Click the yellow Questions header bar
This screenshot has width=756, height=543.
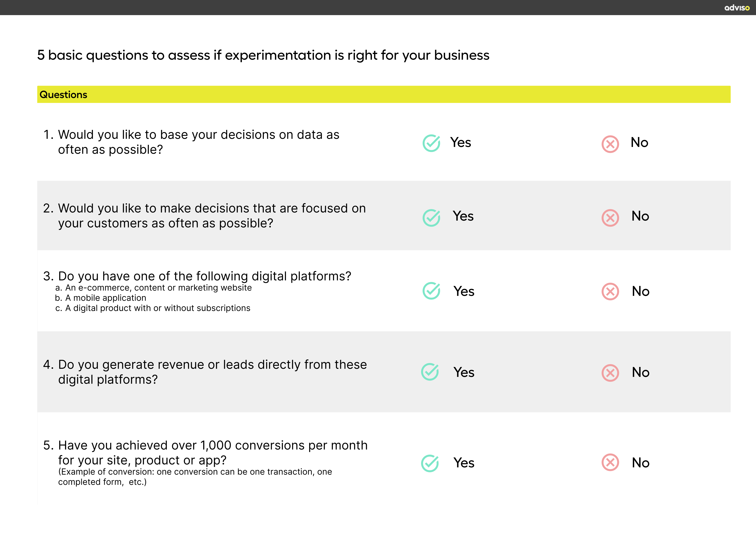click(383, 95)
